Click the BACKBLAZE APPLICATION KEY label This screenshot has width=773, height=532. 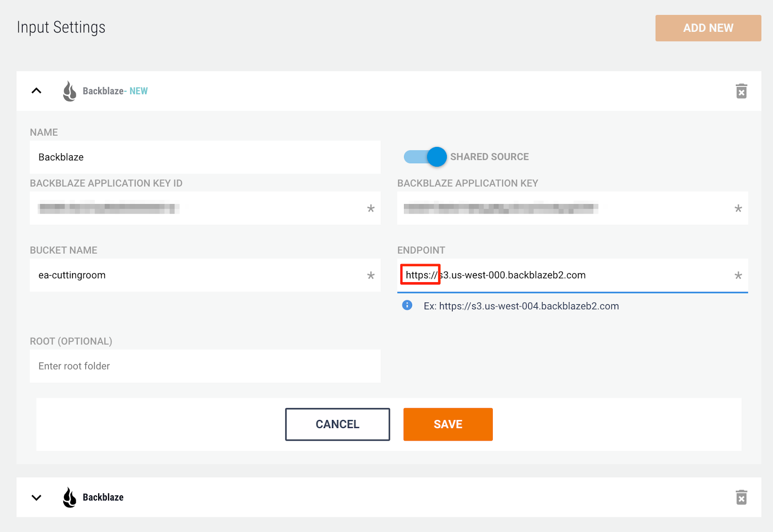point(468,183)
